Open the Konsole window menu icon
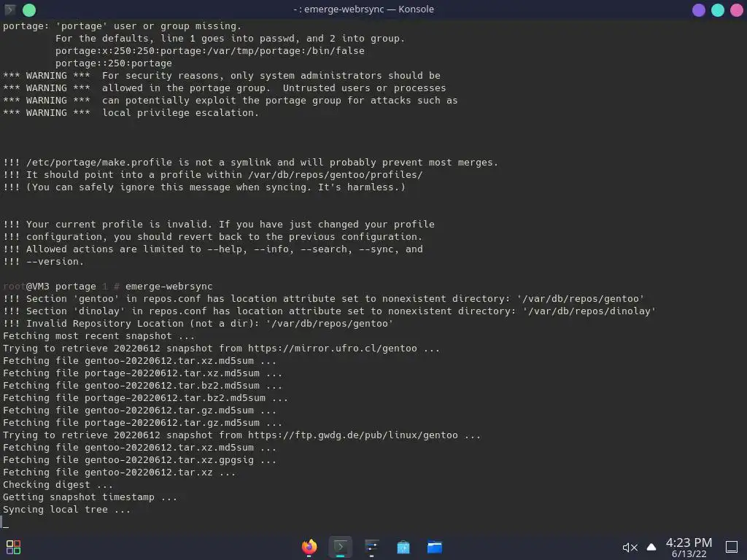Viewport: 747px width, 560px height. coord(10,9)
